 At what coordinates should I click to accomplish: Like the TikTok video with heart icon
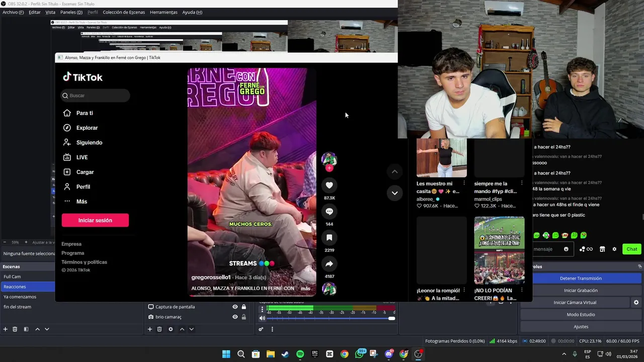tap(329, 186)
